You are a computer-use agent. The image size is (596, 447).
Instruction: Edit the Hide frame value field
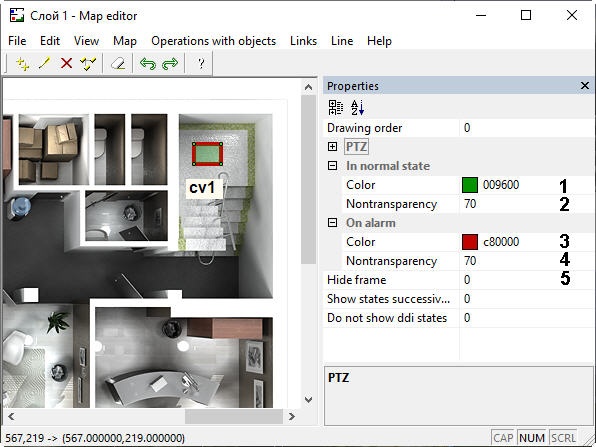pos(527,280)
